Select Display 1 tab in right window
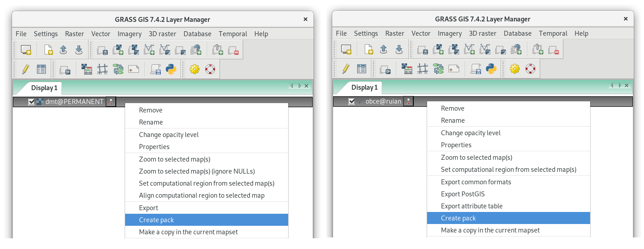Viewport: 644px width, 249px height. pos(364,87)
